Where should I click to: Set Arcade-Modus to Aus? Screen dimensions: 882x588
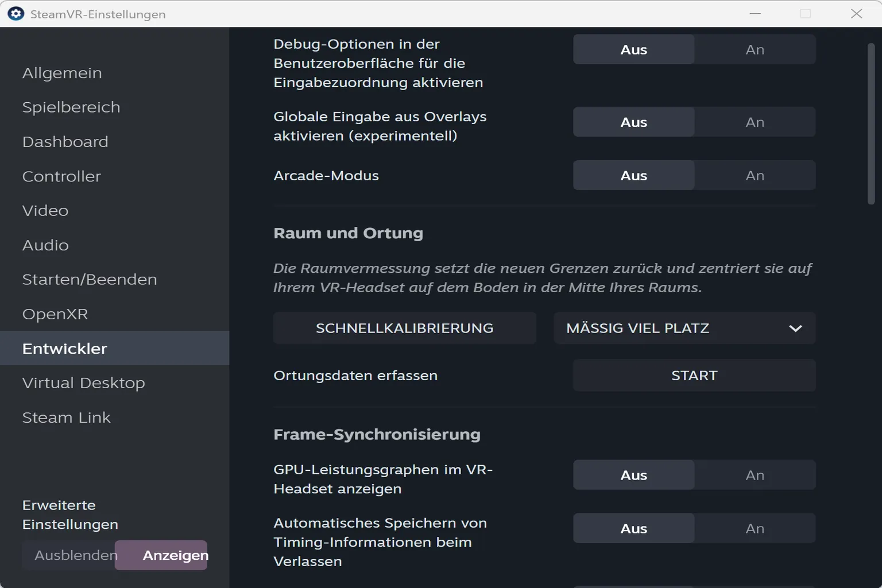point(634,175)
